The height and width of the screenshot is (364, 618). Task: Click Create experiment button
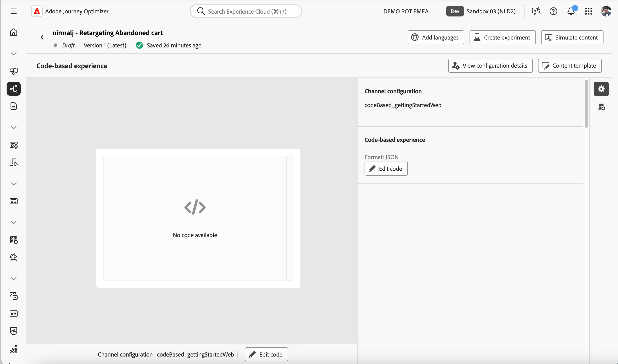pos(502,37)
